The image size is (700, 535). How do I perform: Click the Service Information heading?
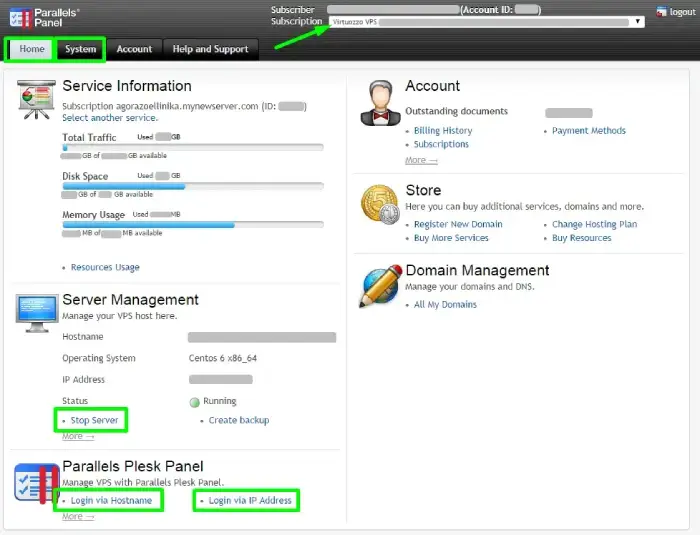pyautogui.click(x=127, y=86)
